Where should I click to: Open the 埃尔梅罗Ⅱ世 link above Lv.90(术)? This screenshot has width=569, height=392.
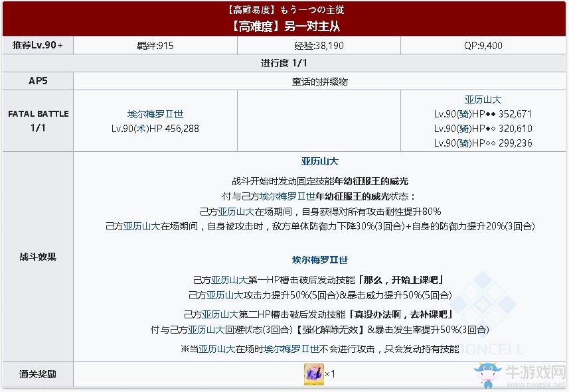pos(155,114)
